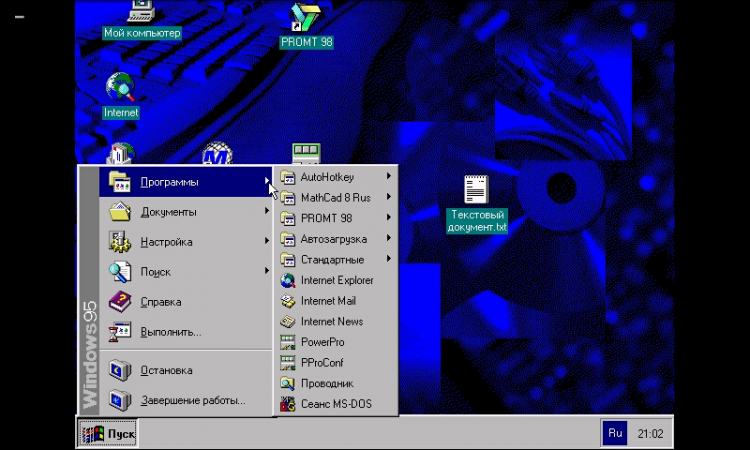
Task: Click the Настройка menu label
Action: (x=166, y=242)
